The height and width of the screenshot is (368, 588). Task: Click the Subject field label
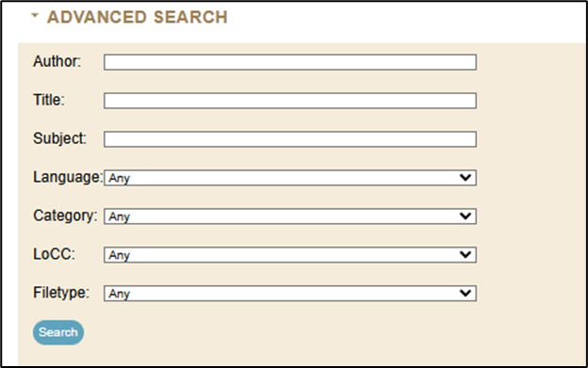tap(59, 138)
